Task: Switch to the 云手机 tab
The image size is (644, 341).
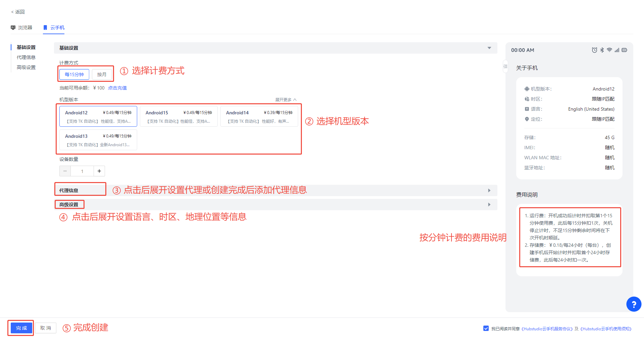Action: tap(54, 27)
